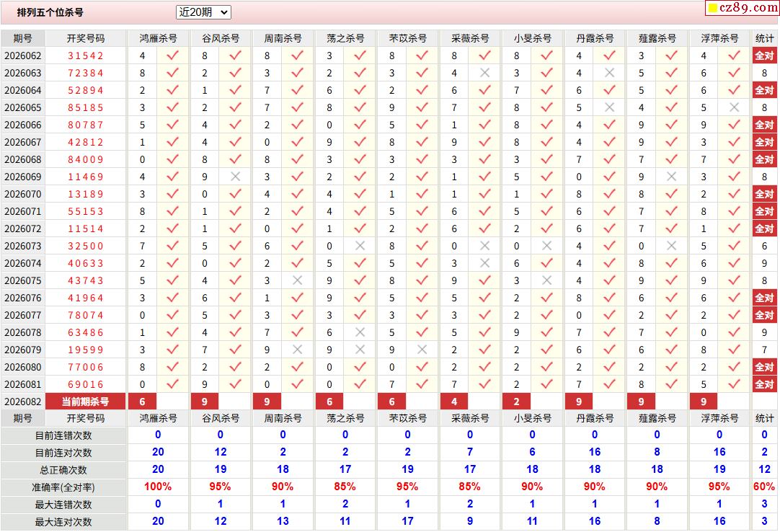
Task: Click the red checkmark for 谷风杀号 in row 2026066
Action: (x=235, y=125)
